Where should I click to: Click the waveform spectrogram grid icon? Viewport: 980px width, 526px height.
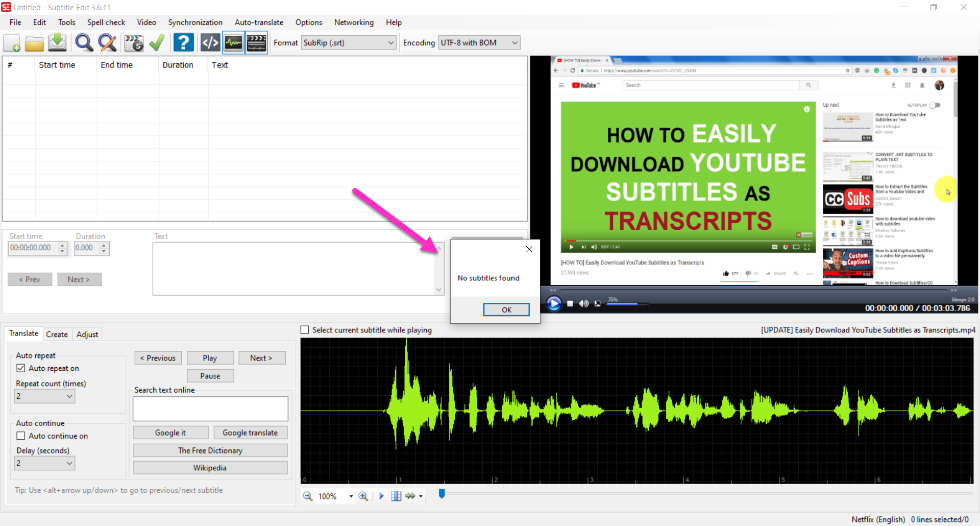coord(396,496)
